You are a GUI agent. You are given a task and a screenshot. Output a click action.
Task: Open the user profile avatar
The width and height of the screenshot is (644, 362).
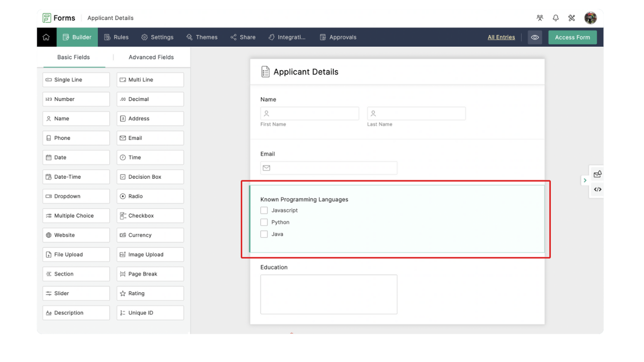(590, 18)
